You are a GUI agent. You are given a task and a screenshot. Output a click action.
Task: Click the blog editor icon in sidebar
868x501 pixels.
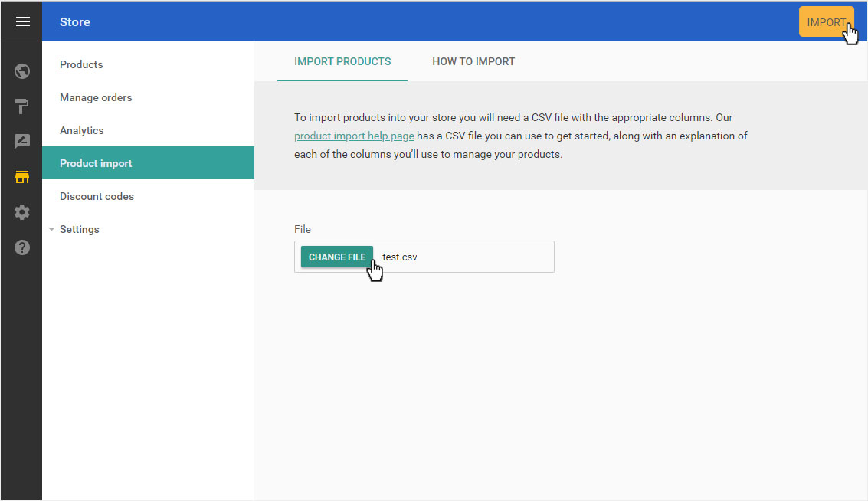[x=22, y=142]
